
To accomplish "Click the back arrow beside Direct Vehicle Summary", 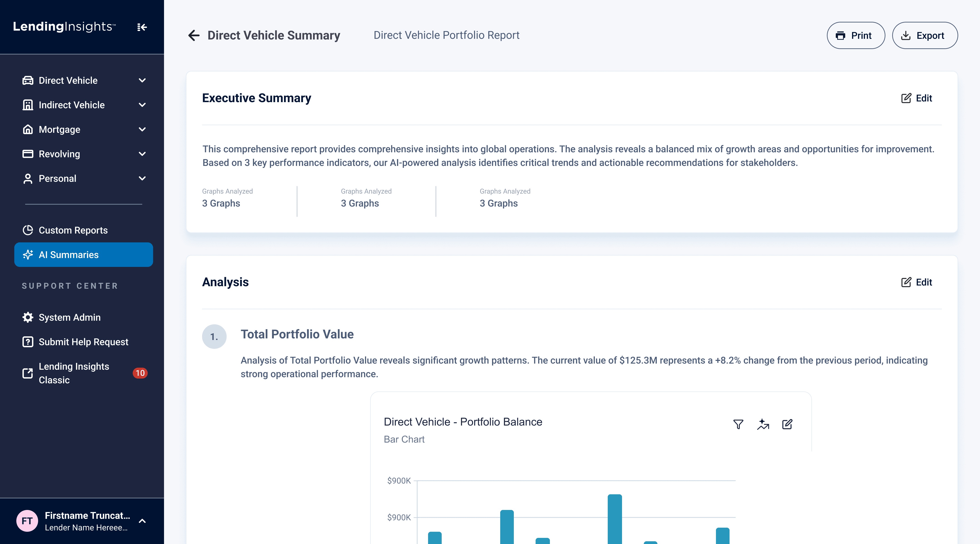I will [194, 35].
